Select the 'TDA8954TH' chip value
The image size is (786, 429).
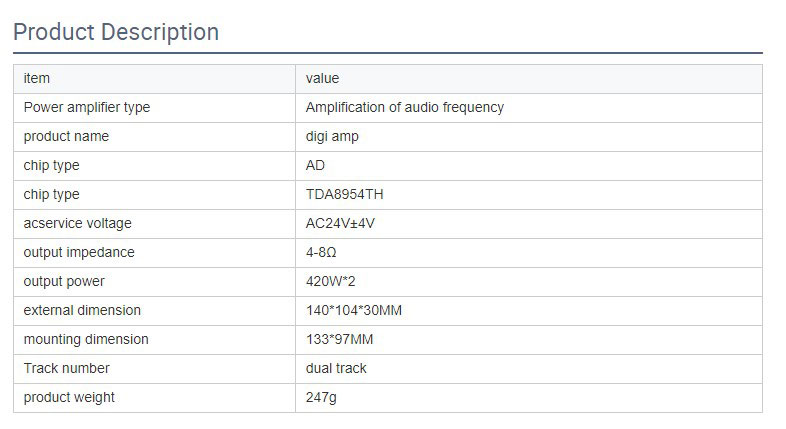tap(344, 194)
